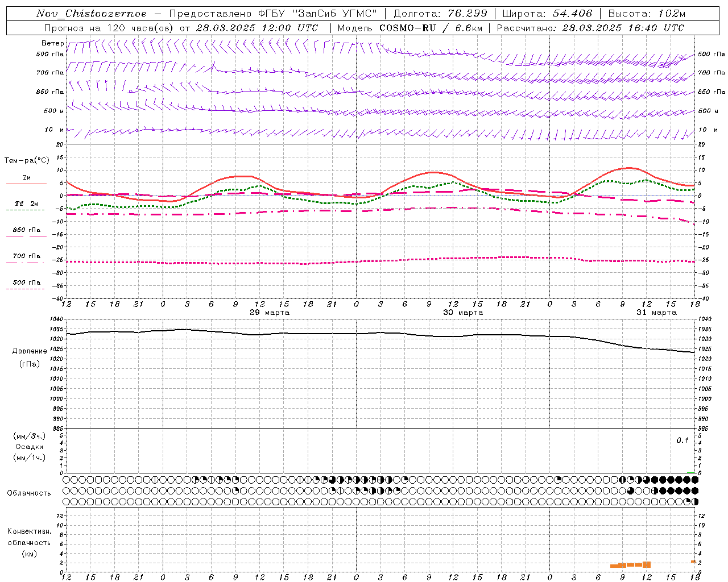Screen dimensions: 728x582
Task: Click the 'Ветер' wind panel label
Action: point(52,43)
